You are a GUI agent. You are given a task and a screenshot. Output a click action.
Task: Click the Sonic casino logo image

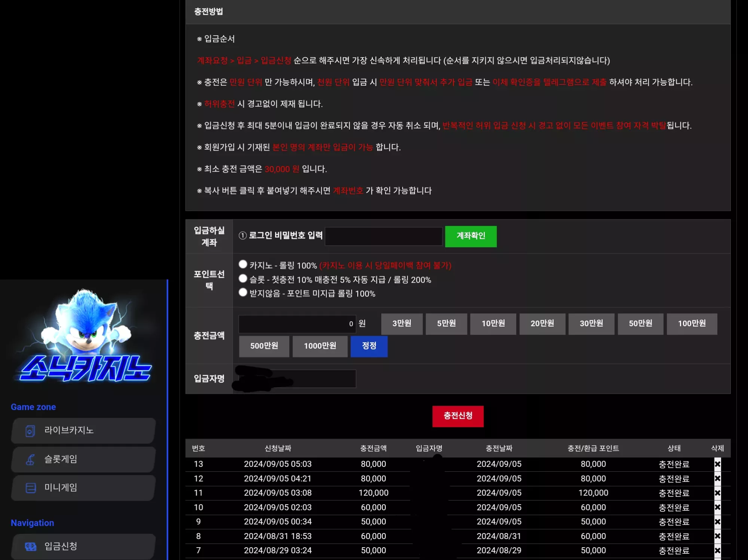pyautogui.click(x=84, y=336)
